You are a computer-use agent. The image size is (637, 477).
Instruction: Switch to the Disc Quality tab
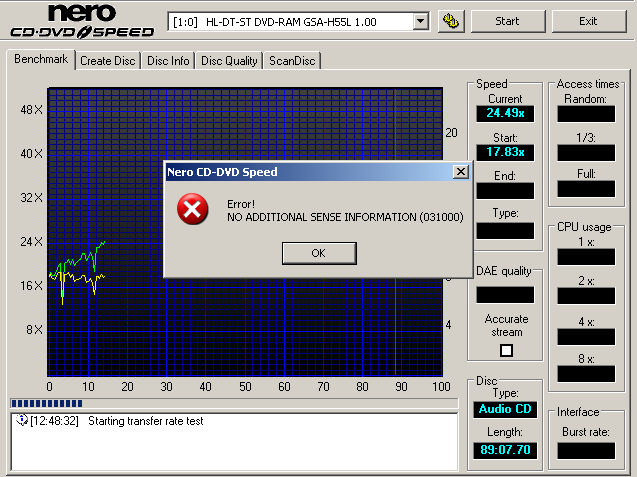(x=229, y=61)
